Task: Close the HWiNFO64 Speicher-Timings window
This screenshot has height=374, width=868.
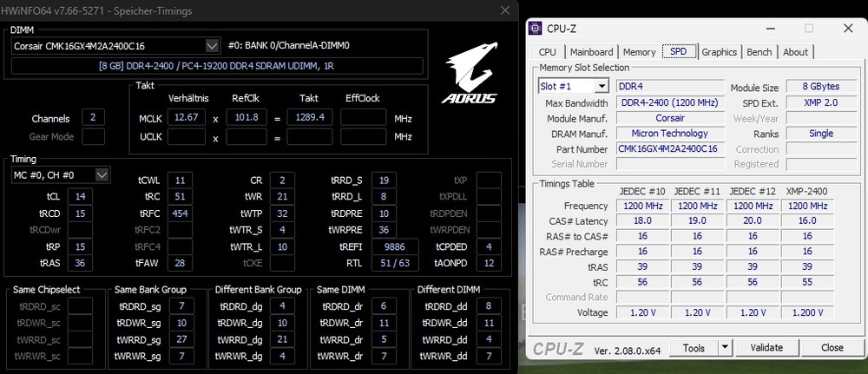Action: click(x=505, y=10)
